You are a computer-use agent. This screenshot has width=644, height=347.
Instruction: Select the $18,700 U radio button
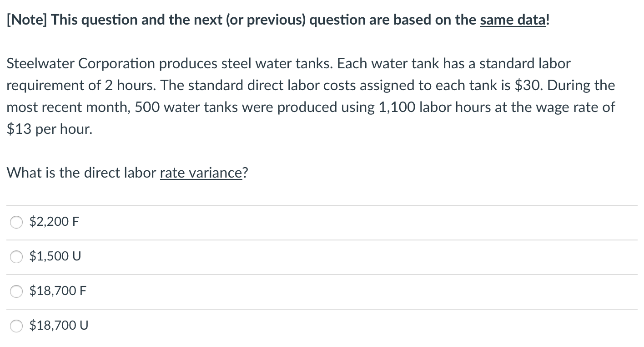click(x=16, y=326)
